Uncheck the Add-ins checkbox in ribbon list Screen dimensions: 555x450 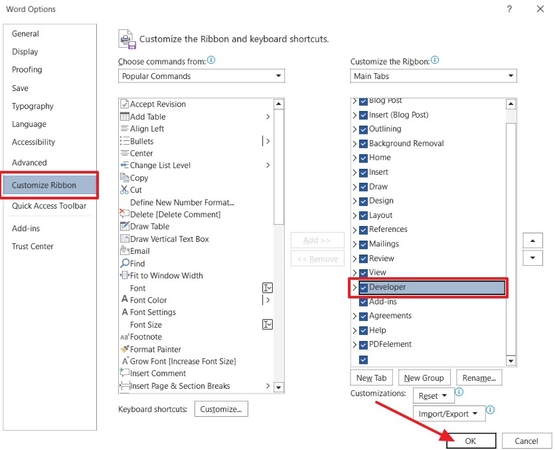pyautogui.click(x=363, y=302)
